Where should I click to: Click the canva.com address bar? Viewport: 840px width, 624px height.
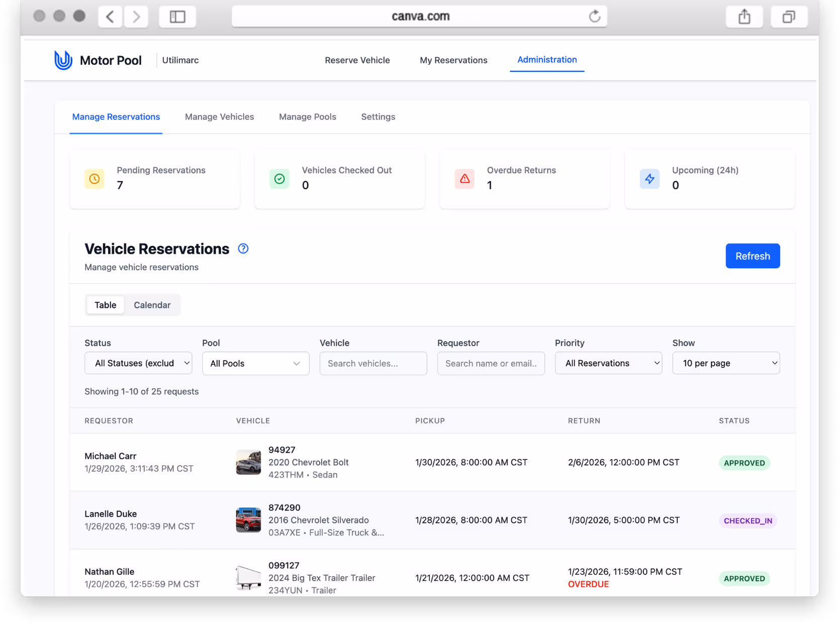(x=420, y=17)
